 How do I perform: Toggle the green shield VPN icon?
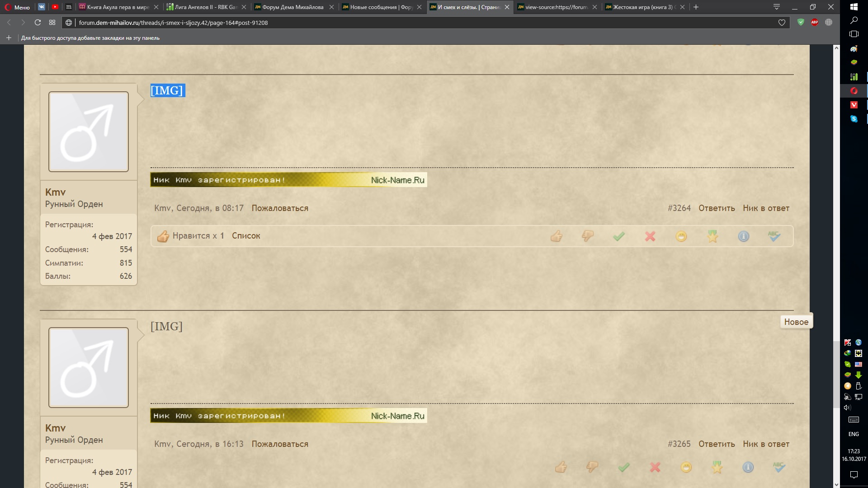[x=801, y=22]
